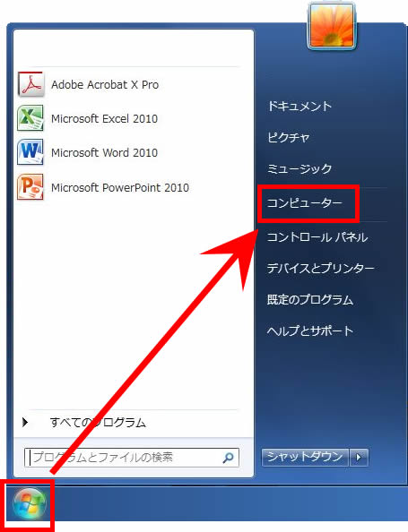The width and height of the screenshot is (408, 532).
Task: Click the magnifier icon in search box
Action: (x=228, y=458)
